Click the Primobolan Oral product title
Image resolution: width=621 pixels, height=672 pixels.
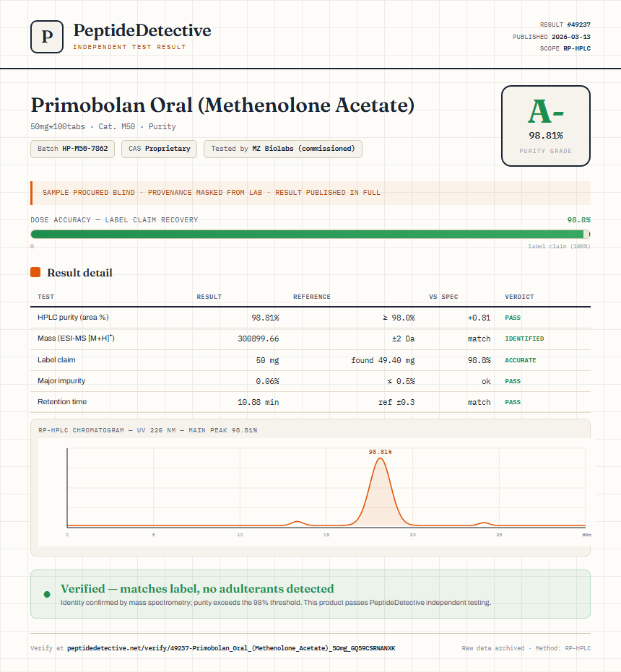[x=222, y=105]
